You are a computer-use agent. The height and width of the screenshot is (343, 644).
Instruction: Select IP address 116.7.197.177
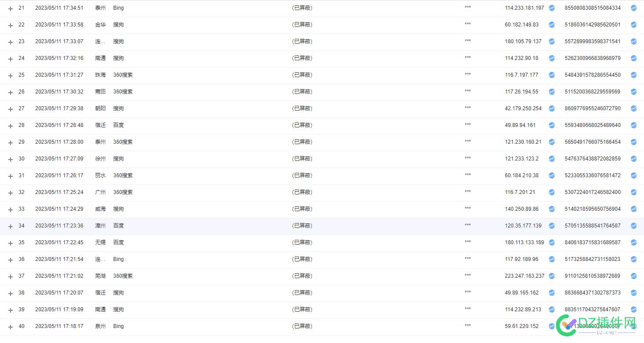pos(522,75)
